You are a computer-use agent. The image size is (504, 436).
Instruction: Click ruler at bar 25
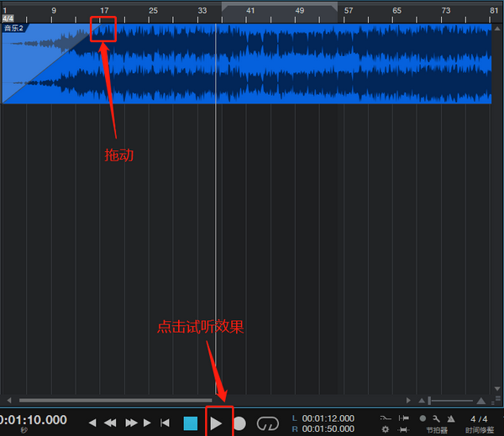coord(153,11)
